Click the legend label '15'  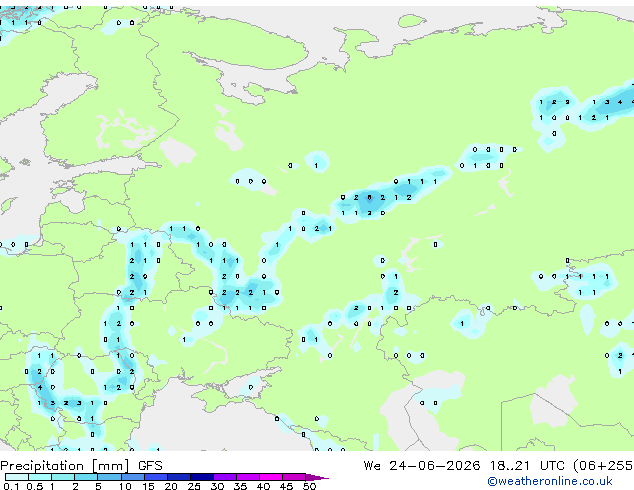[x=148, y=486]
